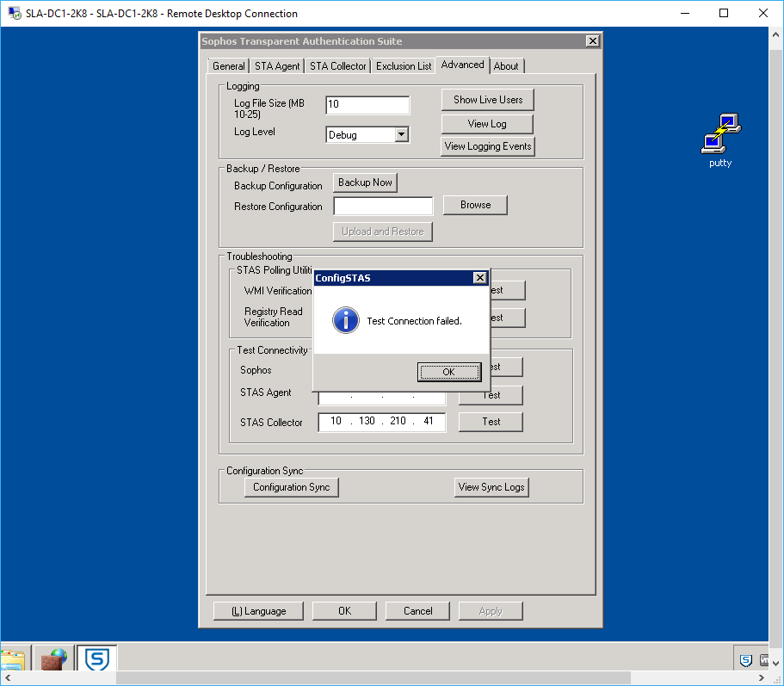Click the Browse button
784x686 pixels.
tap(475, 205)
